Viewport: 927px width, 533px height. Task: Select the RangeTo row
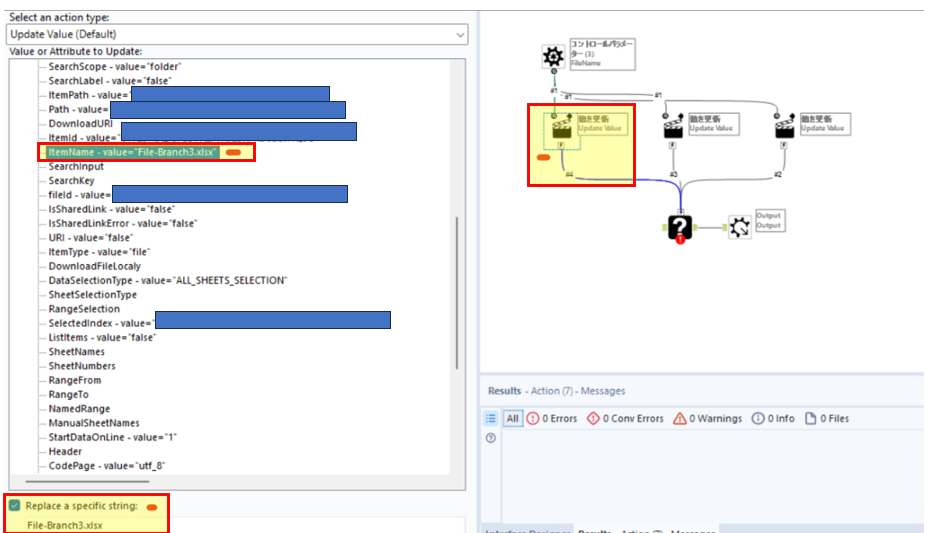tap(68, 394)
